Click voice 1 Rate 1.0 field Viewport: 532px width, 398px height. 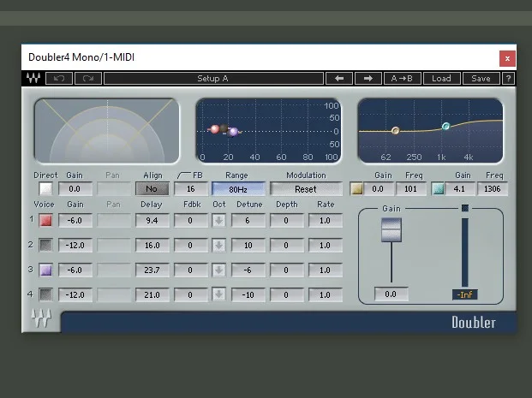tap(325, 220)
